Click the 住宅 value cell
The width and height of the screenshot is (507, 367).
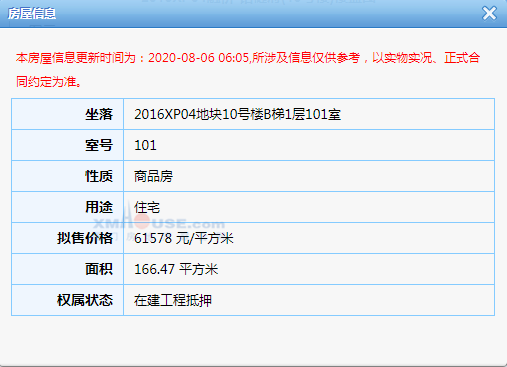[309, 207]
